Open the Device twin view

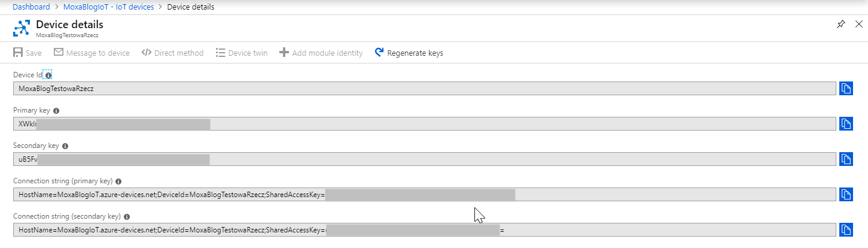coord(242,53)
